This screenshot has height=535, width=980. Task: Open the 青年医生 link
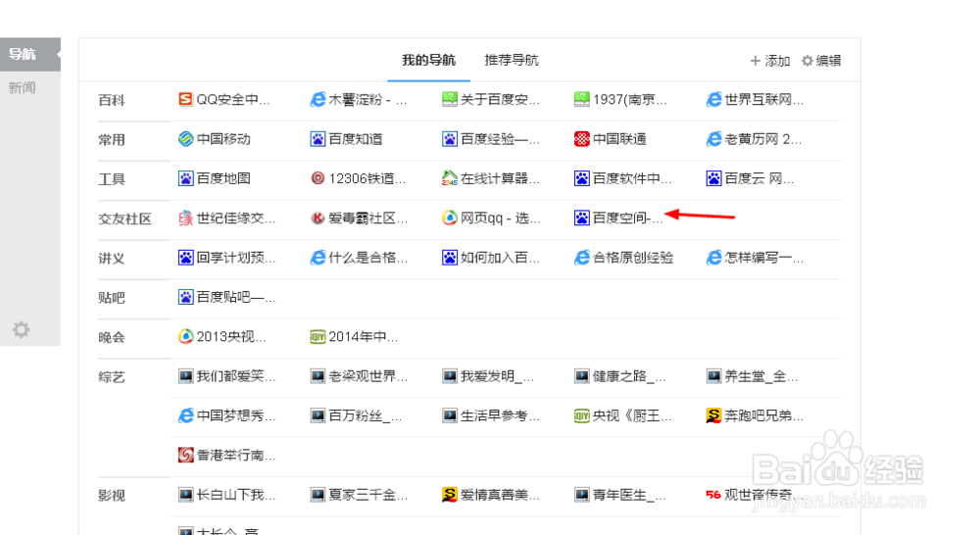click(629, 495)
